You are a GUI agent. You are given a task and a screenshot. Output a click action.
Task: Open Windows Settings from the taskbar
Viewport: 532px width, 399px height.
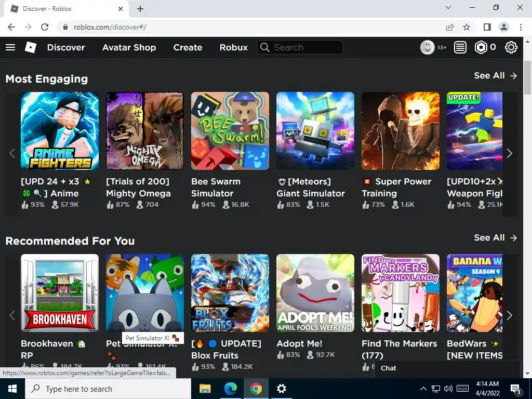pos(281,389)
